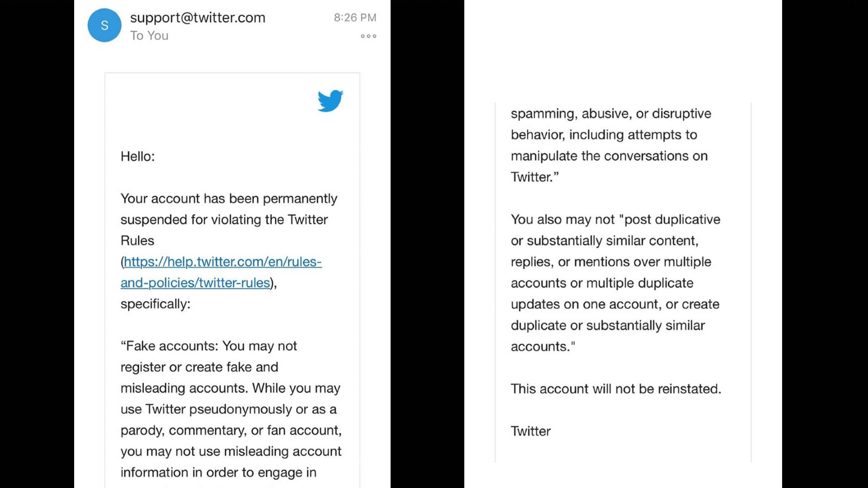Click "This account will not be reinstated."
868x488 pixels.
pyautogui.click(x=616, y=389)
